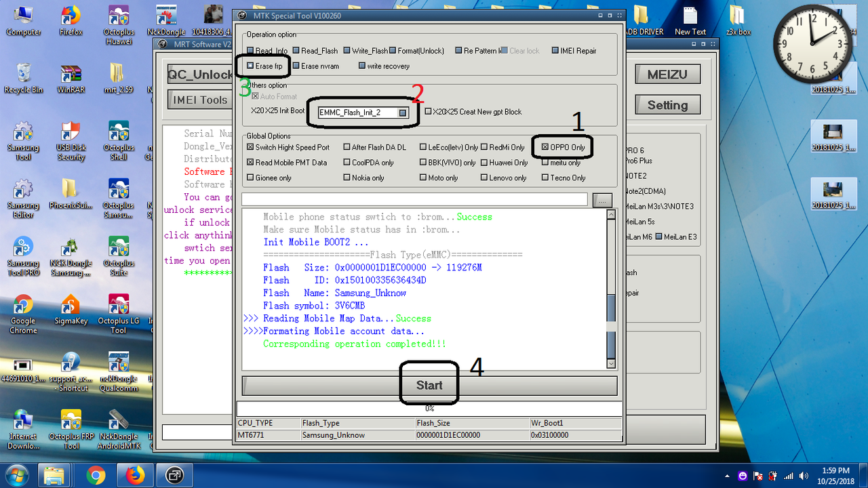Viewport: 868px width, 488px height.
Task: Open the EMMC_Flash_Init_2 dropdown
Action: point(403,113)
